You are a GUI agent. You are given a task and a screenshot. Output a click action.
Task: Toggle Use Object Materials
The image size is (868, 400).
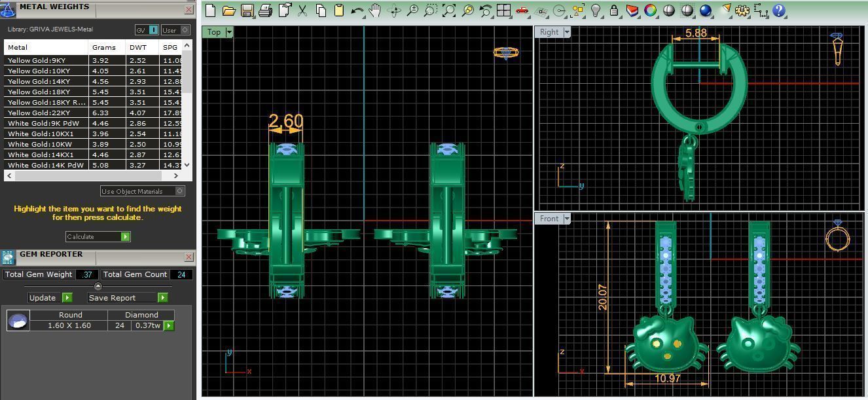click(143, 191)
